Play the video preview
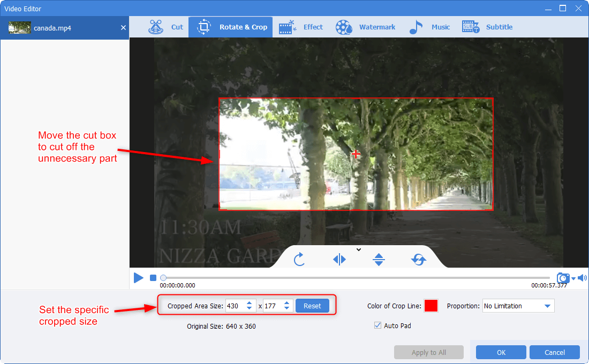589x364 pixels. (x=139, y=278)
